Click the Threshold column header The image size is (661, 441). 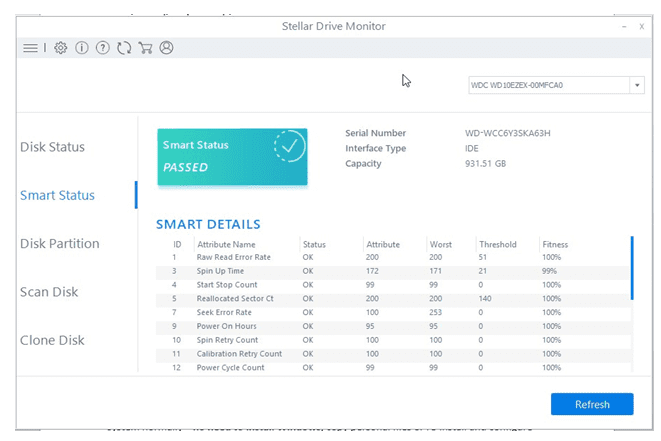point(497,244)
